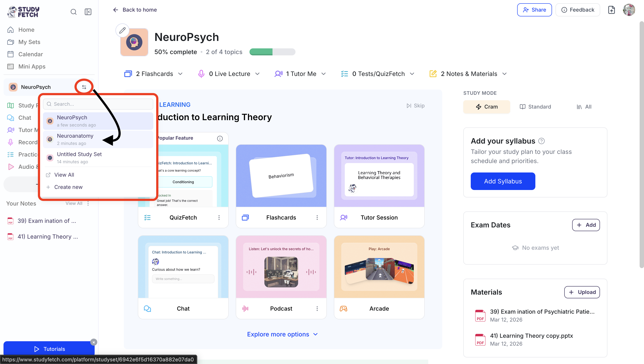Click the study set Search field
644x364 pixels.
(x=98, y=104)
